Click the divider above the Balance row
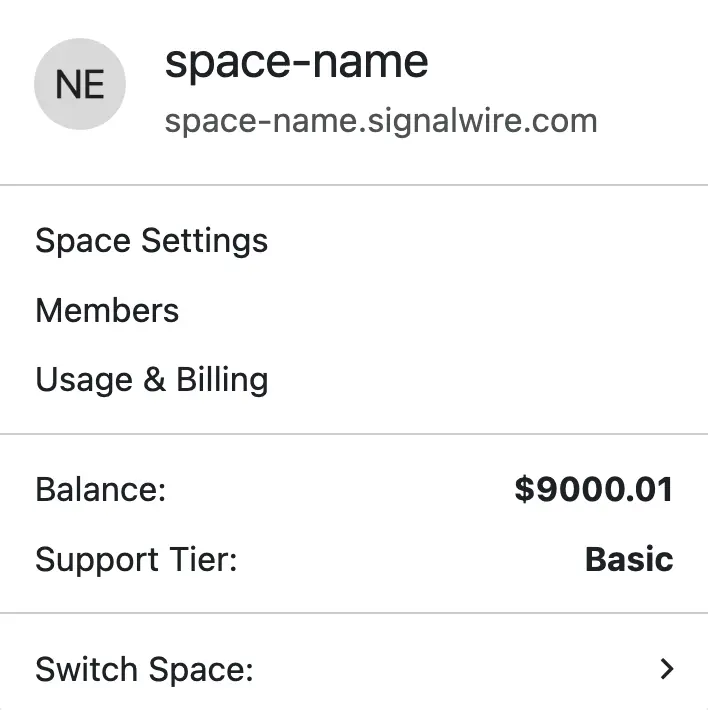Image resolution: width=708 pixels, height=710 pixels. coord(354,434)
